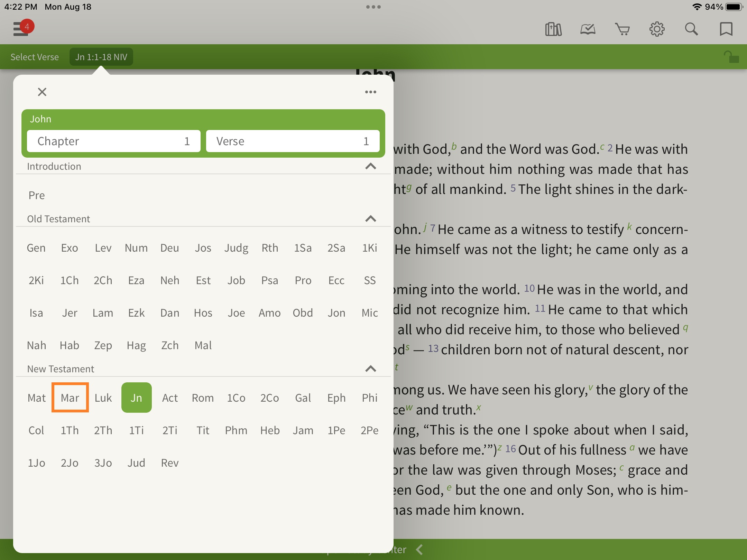Collapse the New Testament section
The height and width of the screenshot is (560, 747).
370,369
